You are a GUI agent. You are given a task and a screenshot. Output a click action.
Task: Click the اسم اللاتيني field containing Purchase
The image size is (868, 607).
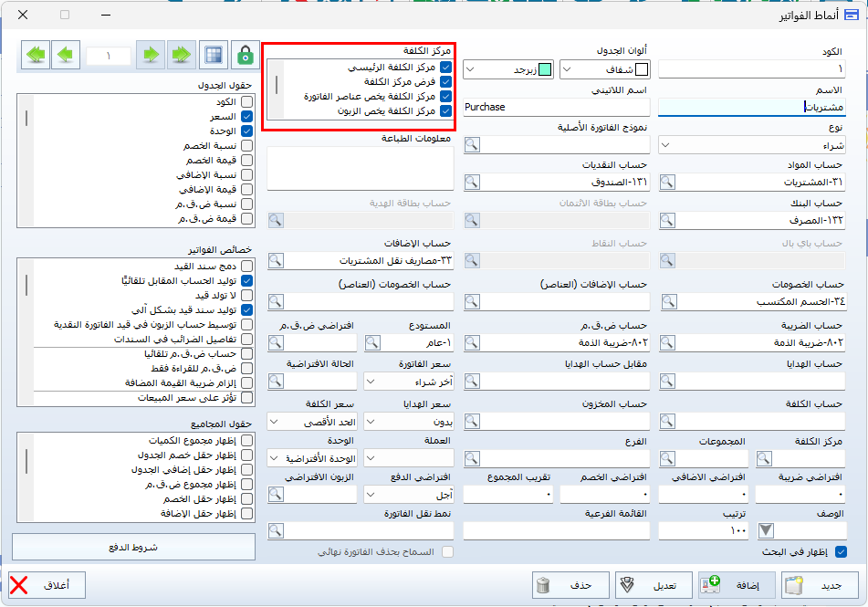point(555,107)
